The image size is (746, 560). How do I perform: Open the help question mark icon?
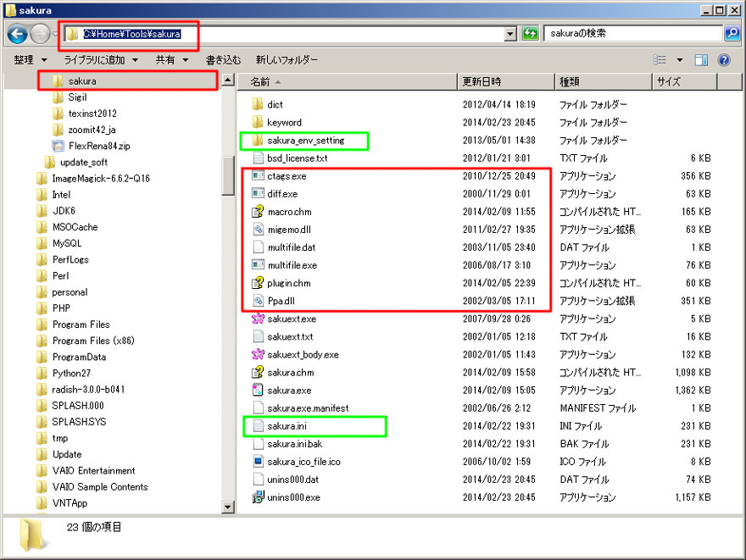pyautogui.click(x=724, y=60)
